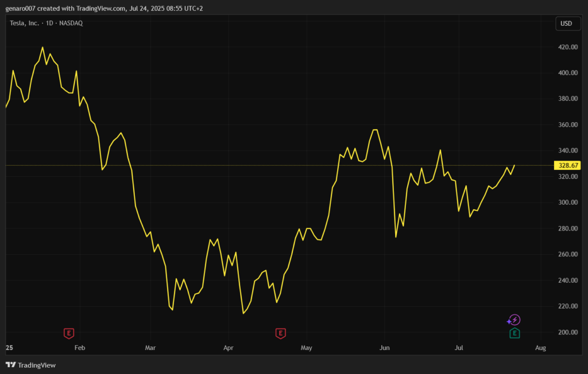Click the 240.00 price axis label

pyautogui.click(x=567, y=280)
